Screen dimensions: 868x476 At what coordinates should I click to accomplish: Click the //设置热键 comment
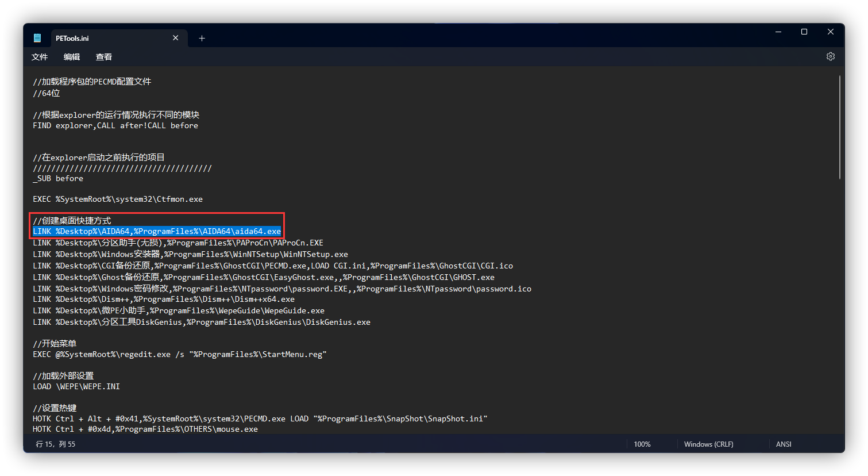[x=55, y=408]
